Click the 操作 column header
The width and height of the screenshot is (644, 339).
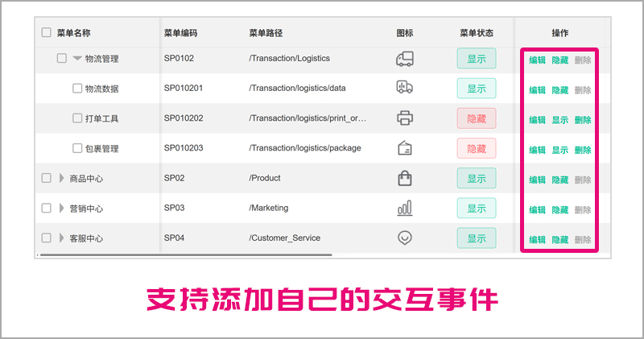(x=560, y=33)
